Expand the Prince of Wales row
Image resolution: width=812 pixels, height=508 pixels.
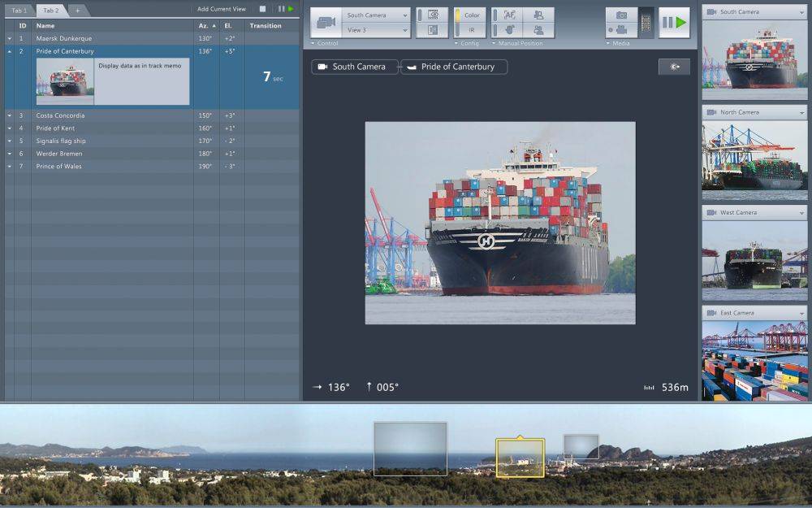pyautogui.click(x=9, y=167)
